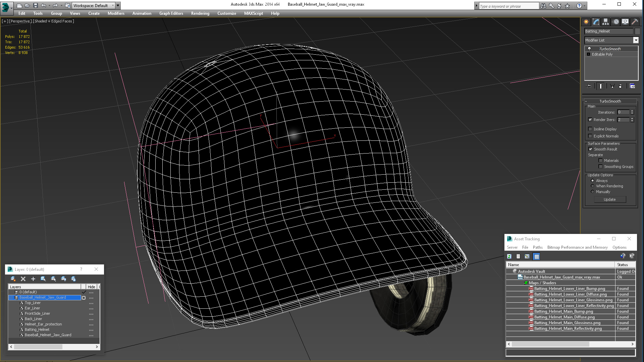The width and height of the screenshot is (644, 362).
Task: Remove modifier from the stack icon
Action: pos(621,86)
